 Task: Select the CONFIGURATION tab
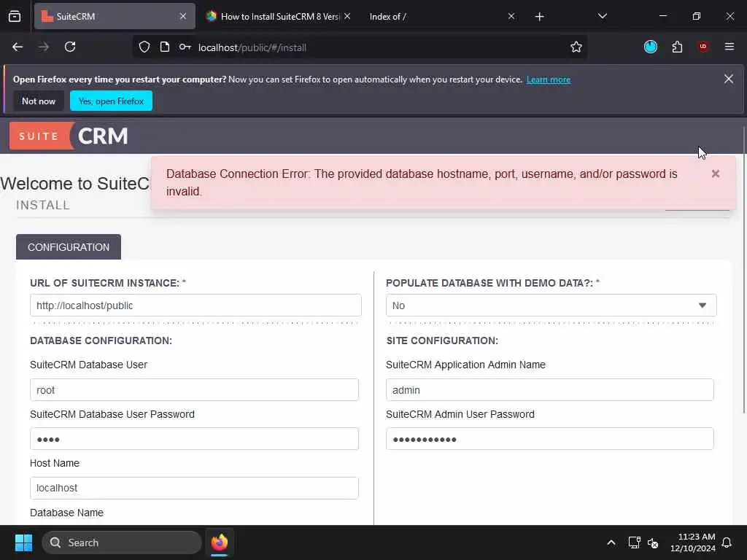(x=69, y=247)
